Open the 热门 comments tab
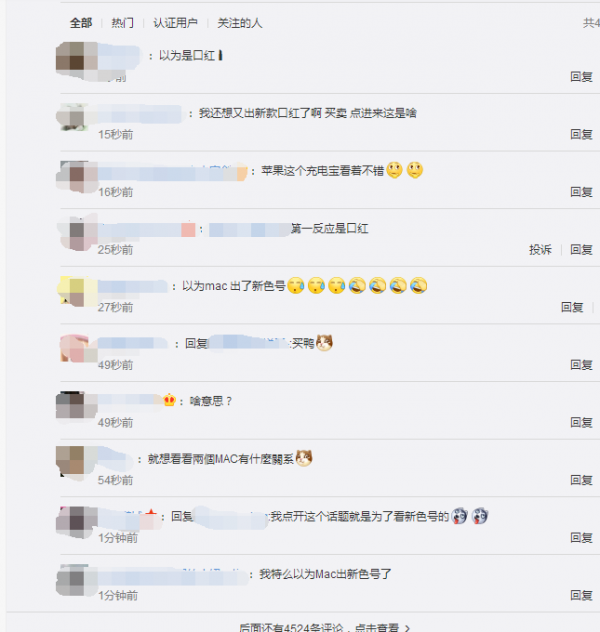 [x=122, y=23]
